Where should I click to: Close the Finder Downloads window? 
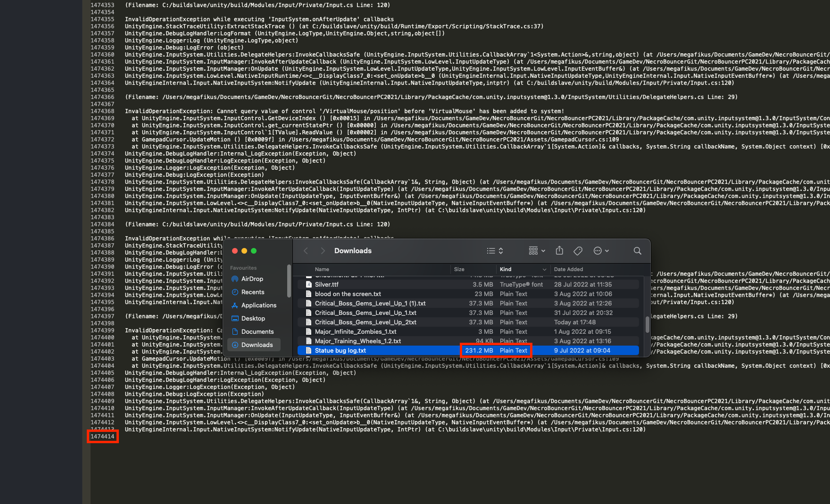point(235,251)
